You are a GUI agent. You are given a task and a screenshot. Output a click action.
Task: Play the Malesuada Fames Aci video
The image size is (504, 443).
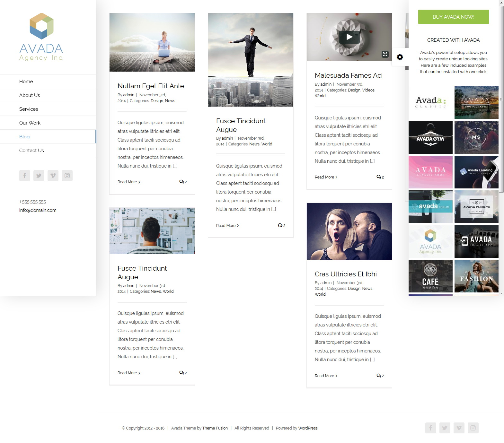tap(349, 37)
